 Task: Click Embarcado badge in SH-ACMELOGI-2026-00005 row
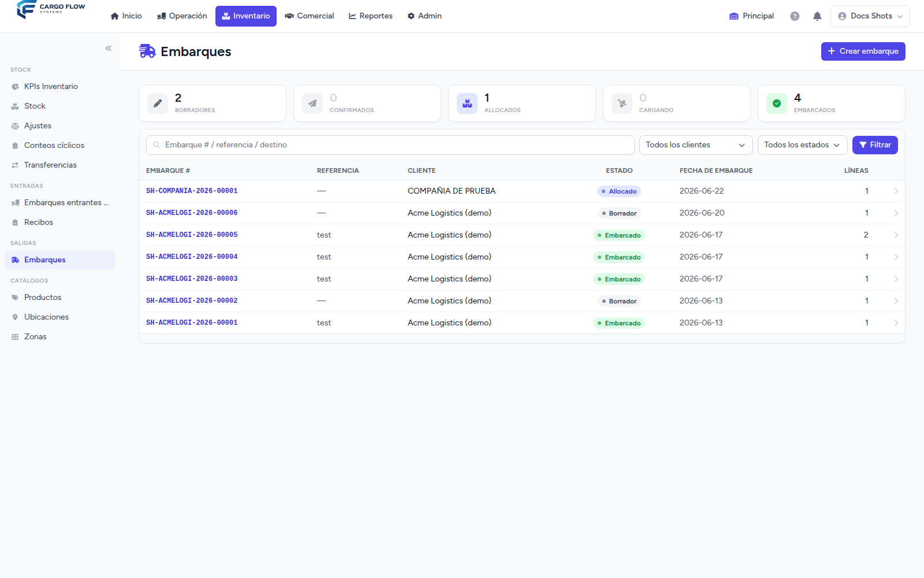pos(619,235)
